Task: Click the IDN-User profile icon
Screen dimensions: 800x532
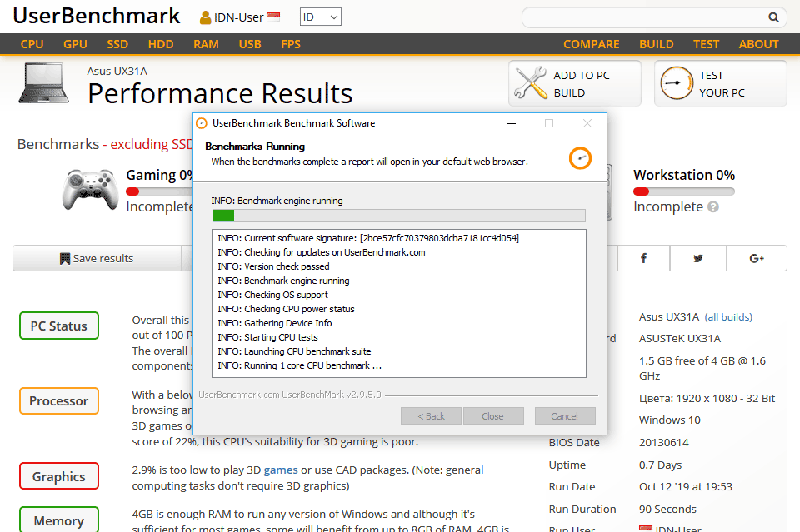Action: click(x=205, y=17)
